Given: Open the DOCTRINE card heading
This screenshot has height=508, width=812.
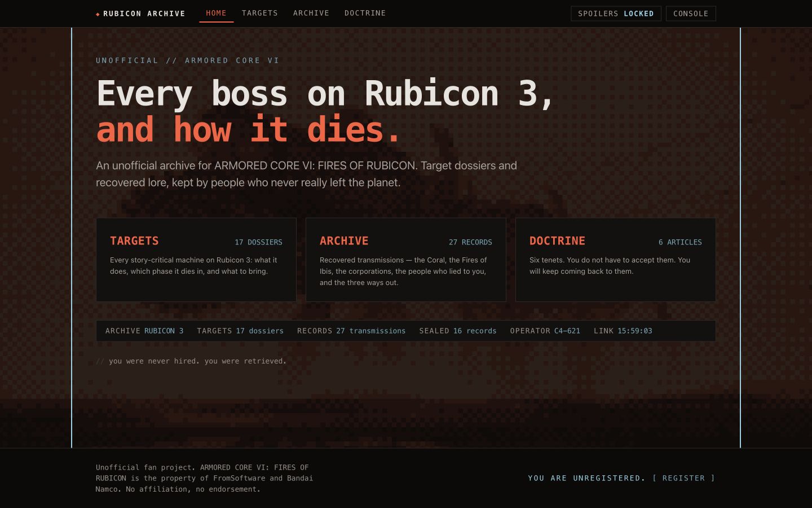Looking at the screenshot, I should click(557, 241).
